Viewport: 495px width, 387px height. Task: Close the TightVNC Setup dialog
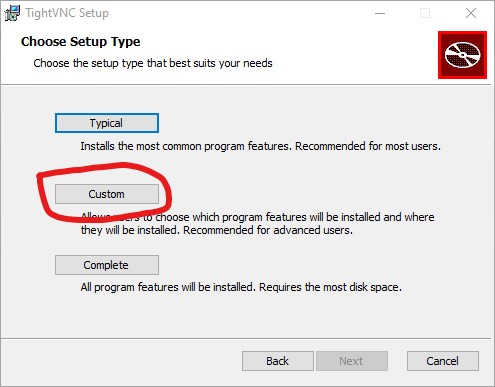471,13
